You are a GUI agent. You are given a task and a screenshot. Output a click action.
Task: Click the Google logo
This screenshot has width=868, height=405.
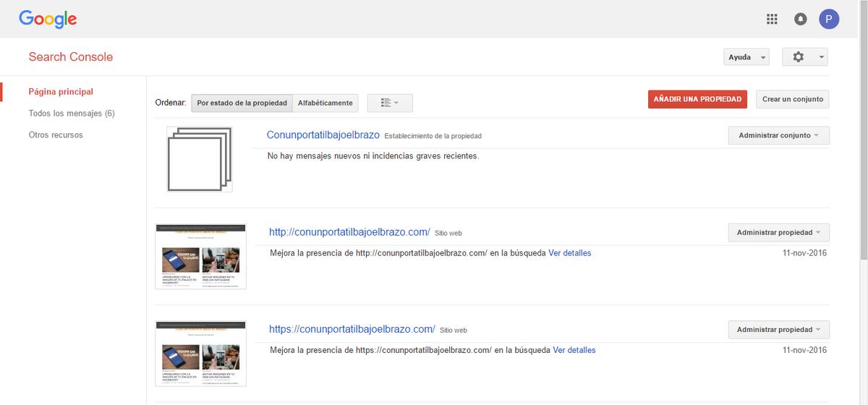(48, 20)
